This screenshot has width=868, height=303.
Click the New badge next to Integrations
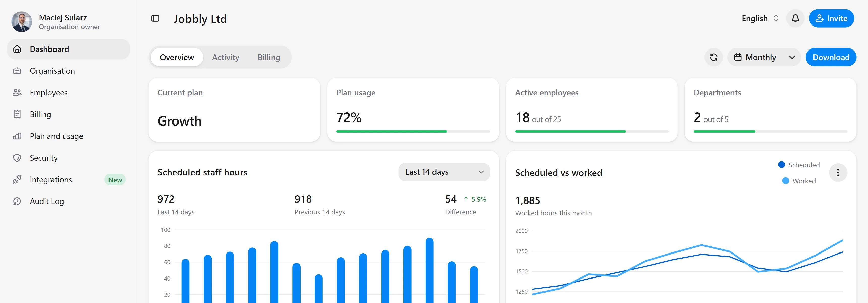point(115,180)
